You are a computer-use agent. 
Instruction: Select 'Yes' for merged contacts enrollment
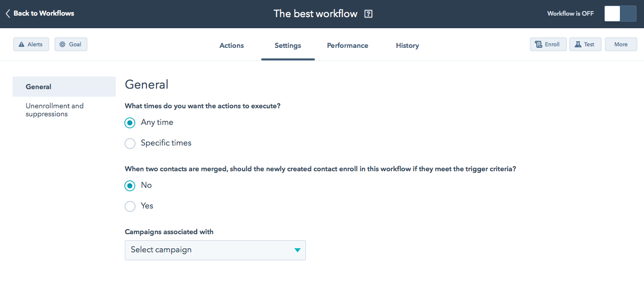[x=130, y=206]
